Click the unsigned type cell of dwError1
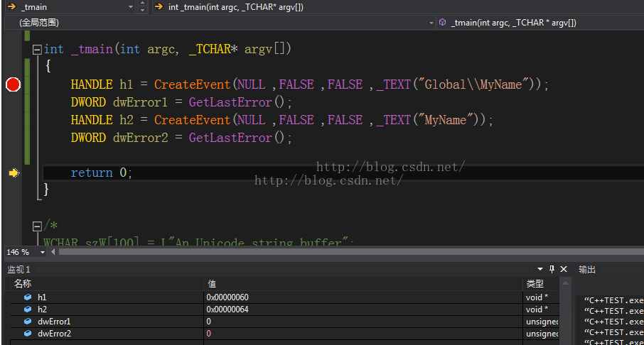The width and height of the screenshot is (644, 345). pyautogui.click(x=542, y=322)
